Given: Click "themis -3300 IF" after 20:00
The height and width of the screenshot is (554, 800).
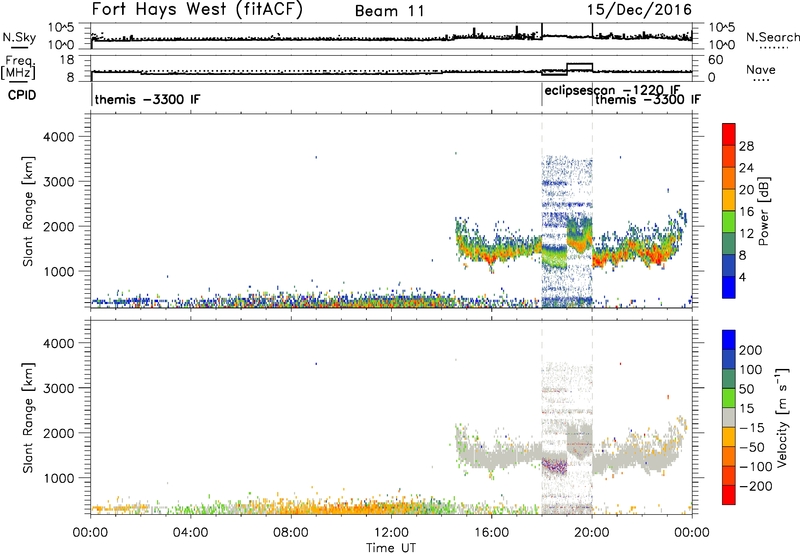Looking at the screenshot, I should 647,99.
